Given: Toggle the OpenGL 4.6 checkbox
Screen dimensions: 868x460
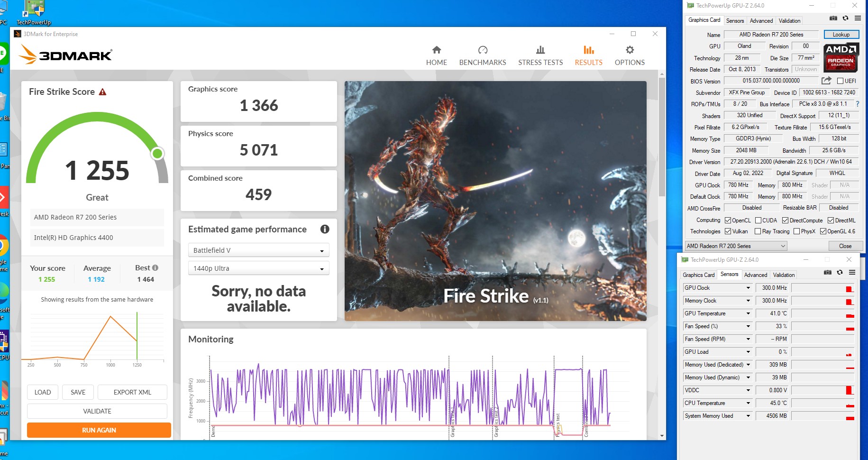Looking at the screenshot, I should point(823,231).
